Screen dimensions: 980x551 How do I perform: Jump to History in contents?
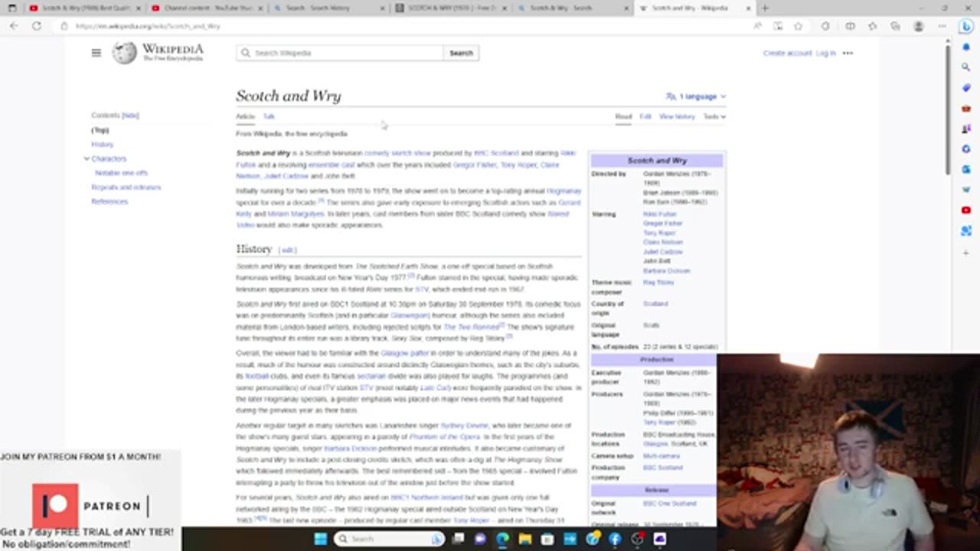pyautogui.click(x=103, y=144)
